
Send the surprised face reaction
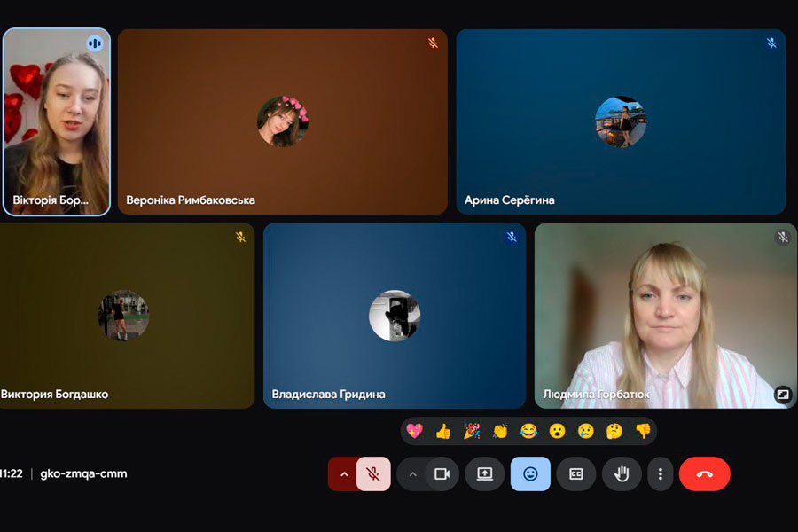click(558, 431)
